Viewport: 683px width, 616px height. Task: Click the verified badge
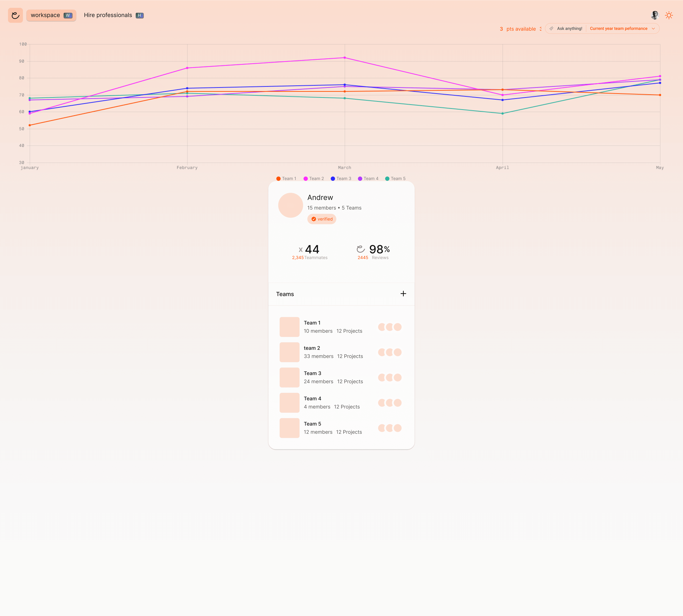[x=322, y=219]
